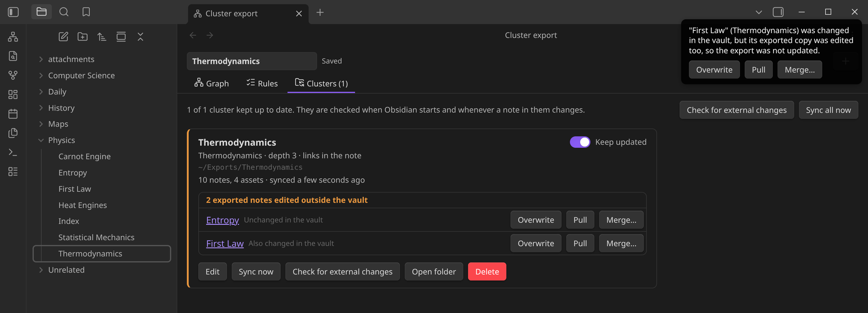Screen dimensions: 868x313
Task: Open the file explorer tab icon
Action: [x=41, y=12]
